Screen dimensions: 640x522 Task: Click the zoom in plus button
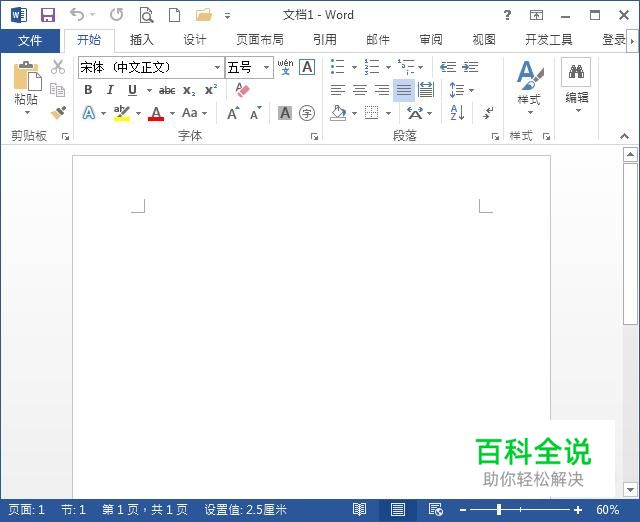pos(578,510)
